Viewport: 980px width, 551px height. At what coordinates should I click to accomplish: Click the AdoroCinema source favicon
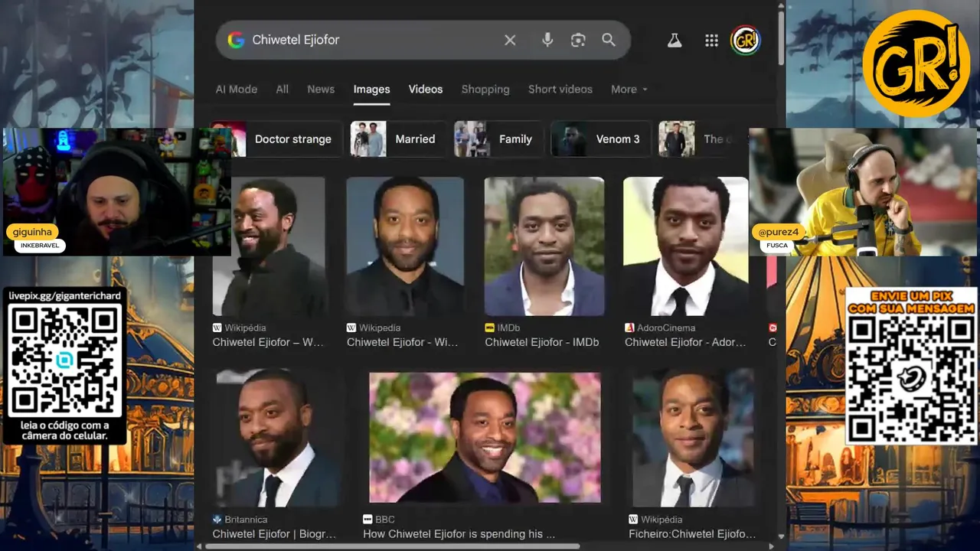[629, 328]
